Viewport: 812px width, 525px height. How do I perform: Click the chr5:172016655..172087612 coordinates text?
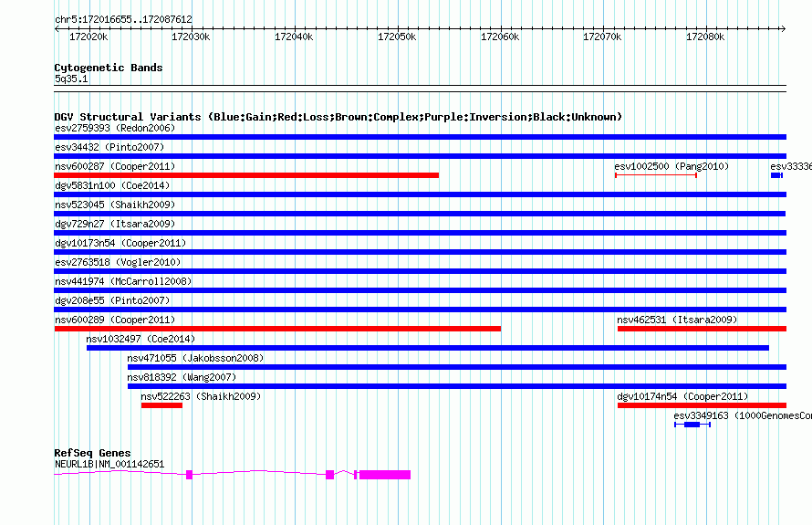123,20
